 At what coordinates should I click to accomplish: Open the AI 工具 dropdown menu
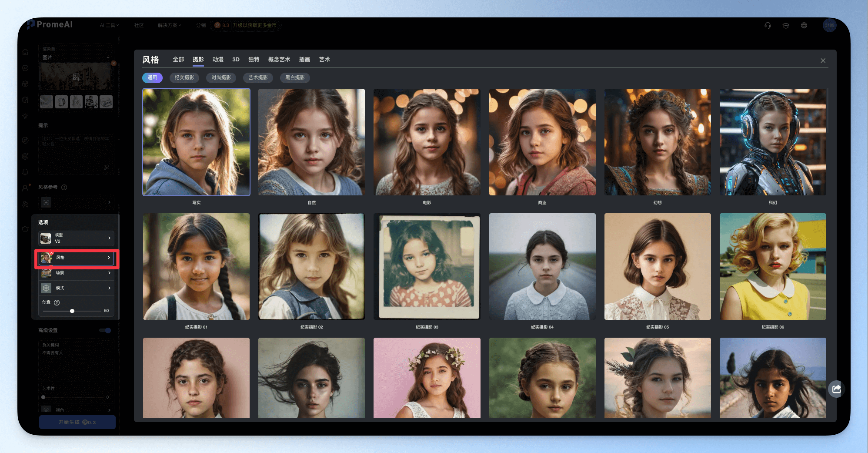109,25
